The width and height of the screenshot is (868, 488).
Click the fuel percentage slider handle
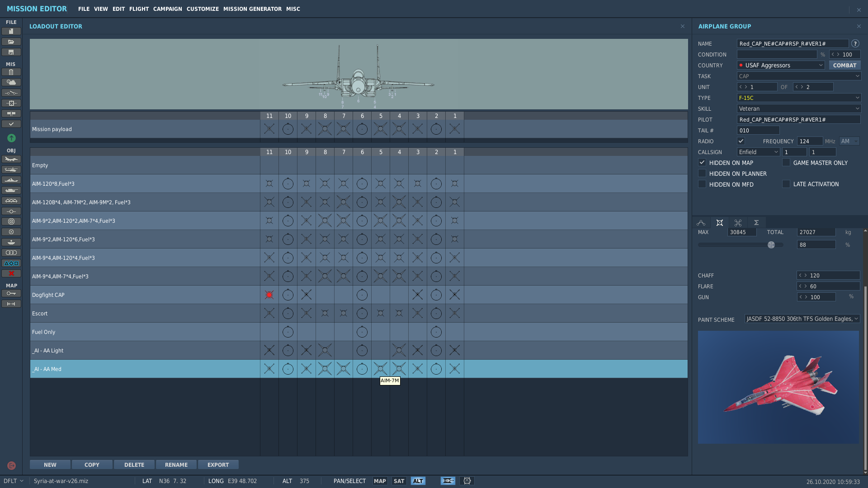click(771, 244)
